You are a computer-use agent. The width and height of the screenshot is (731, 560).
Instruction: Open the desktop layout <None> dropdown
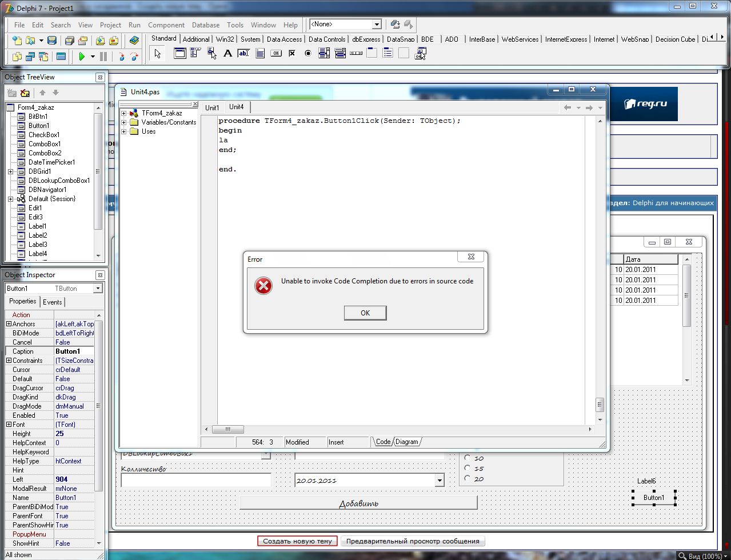(377, 25)
